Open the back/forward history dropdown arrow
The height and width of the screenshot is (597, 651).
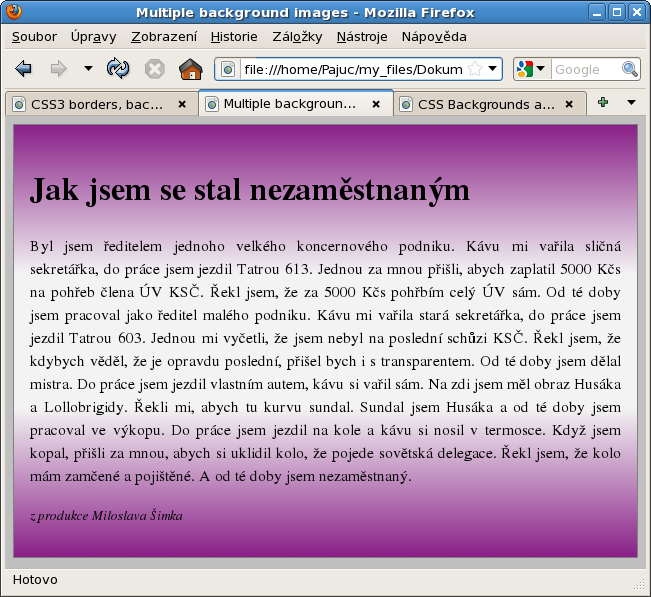(88, 69)
